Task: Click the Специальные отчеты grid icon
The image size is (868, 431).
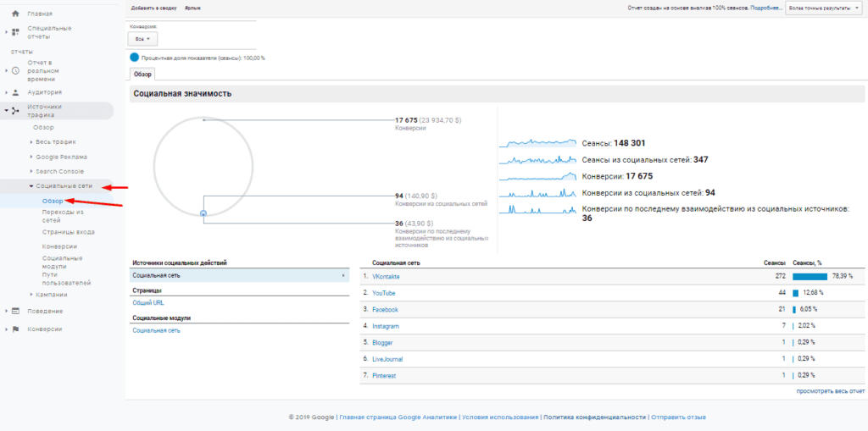Action: (15, 32)
